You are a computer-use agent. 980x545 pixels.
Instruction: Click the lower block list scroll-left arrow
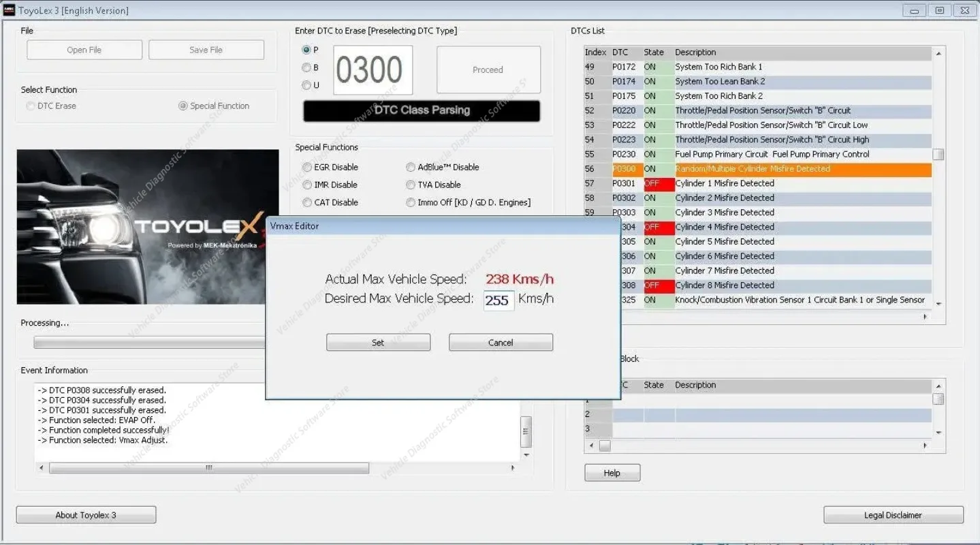590,446
